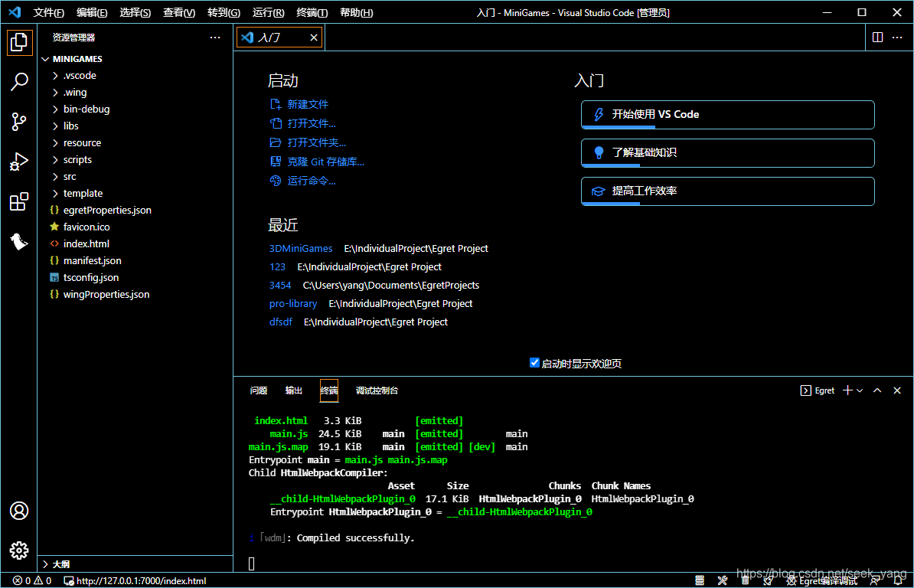Viewport: 914px width, 588px height.
Task: Click Egret编译调试 in status bar
Action: 822,581
